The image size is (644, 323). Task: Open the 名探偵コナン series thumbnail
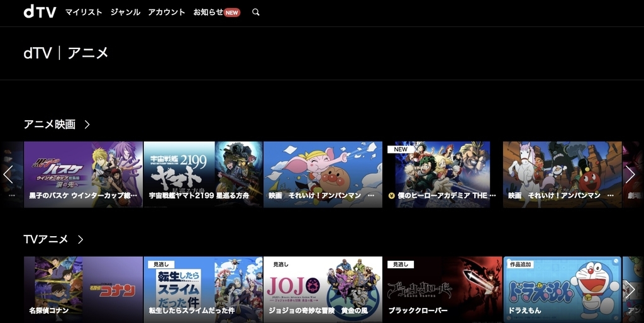coord(84,289)
